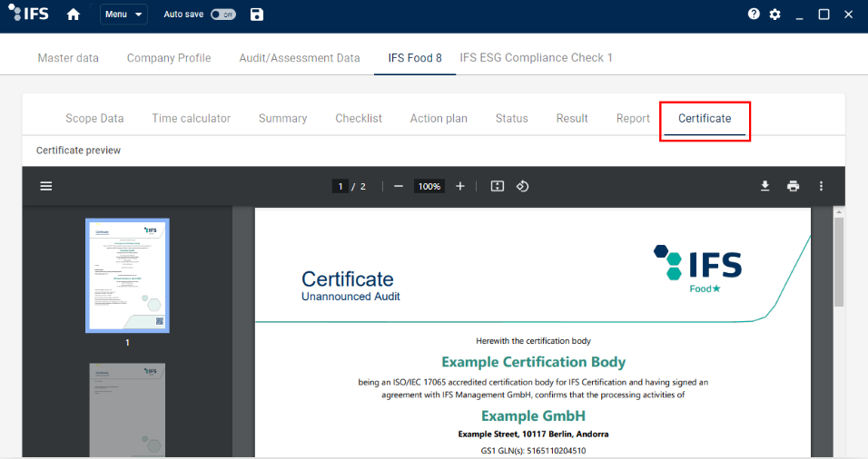
Task: Toggle the PDF sidebar hamburger menu
Action: (x=46, y=186)
